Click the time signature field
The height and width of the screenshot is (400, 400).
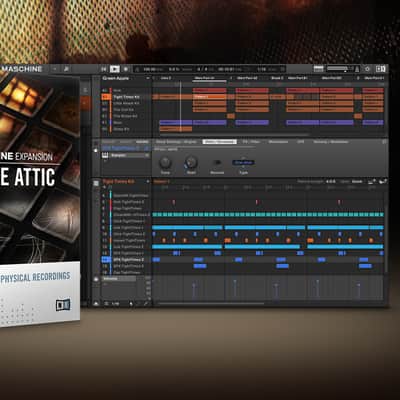[204, 69]
